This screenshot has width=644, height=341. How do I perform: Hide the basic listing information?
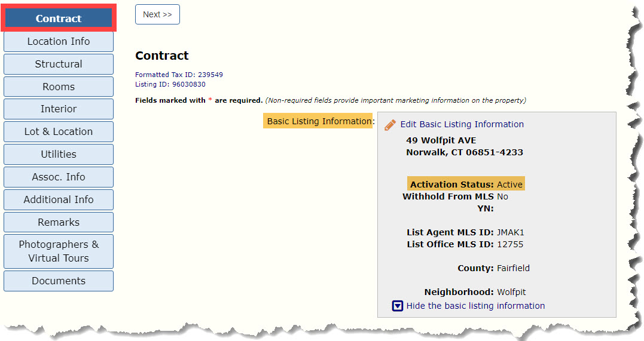[475, 306]
